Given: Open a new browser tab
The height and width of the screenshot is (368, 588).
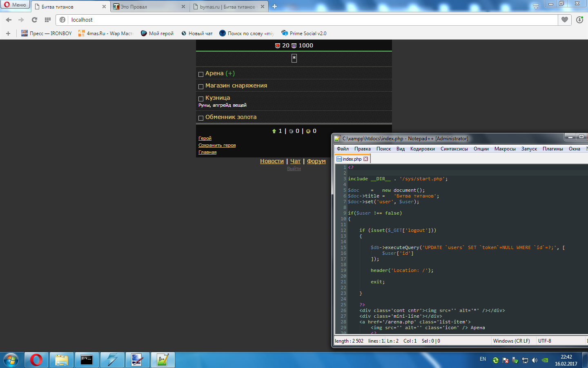Looking at the screenshot, I should [275, 7].
